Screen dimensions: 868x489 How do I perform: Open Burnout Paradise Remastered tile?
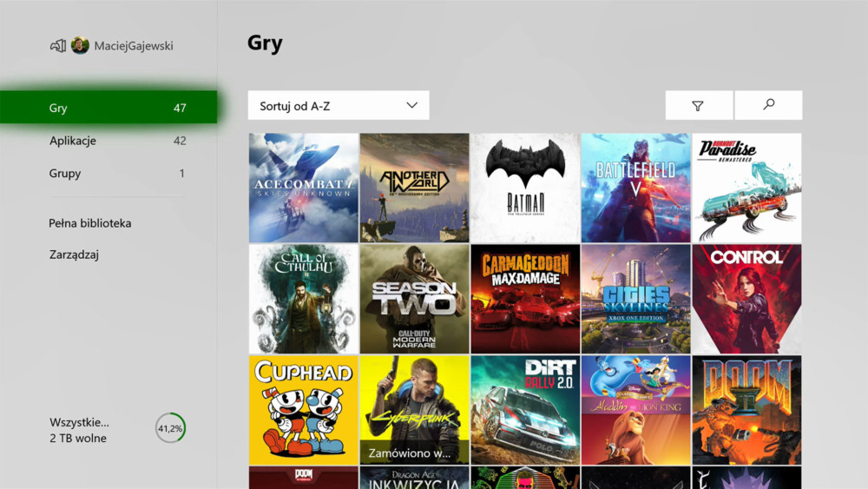746,188
